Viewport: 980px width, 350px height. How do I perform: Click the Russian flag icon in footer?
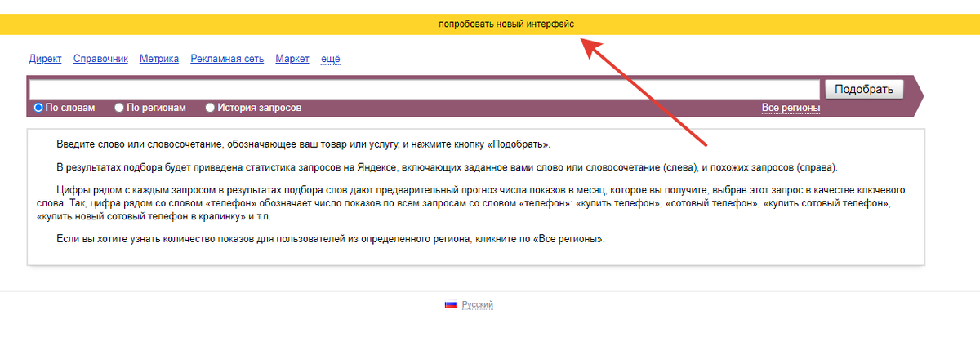pos(451,304)
